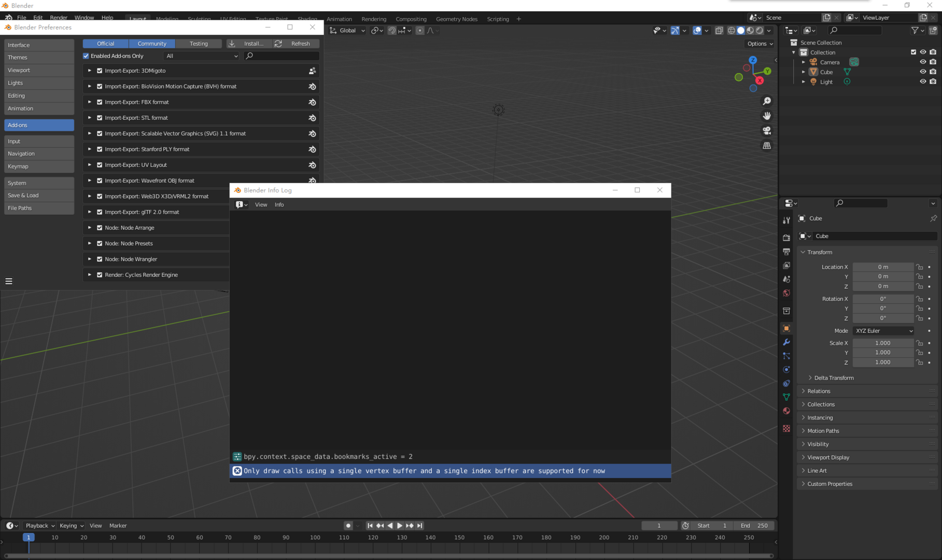Screen dimensions: 942x560
Task: Open the Modifier properties wrench icon
Action: tap(786, 342)
